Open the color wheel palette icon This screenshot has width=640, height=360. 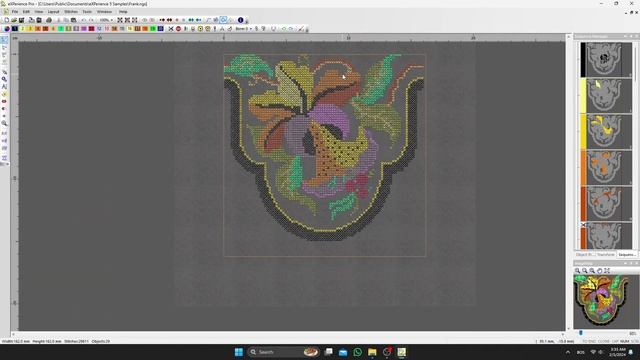(x=7, y=29)
